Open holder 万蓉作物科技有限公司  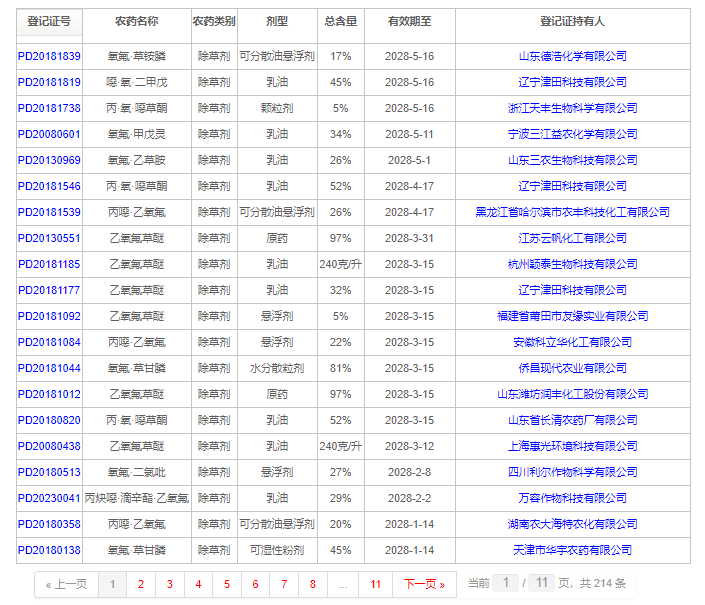coord(572,498)
